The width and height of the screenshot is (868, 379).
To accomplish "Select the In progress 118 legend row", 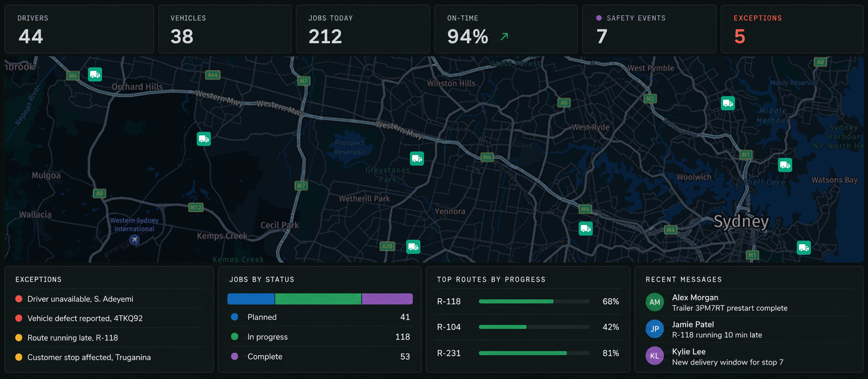I will tap(320, 337).
